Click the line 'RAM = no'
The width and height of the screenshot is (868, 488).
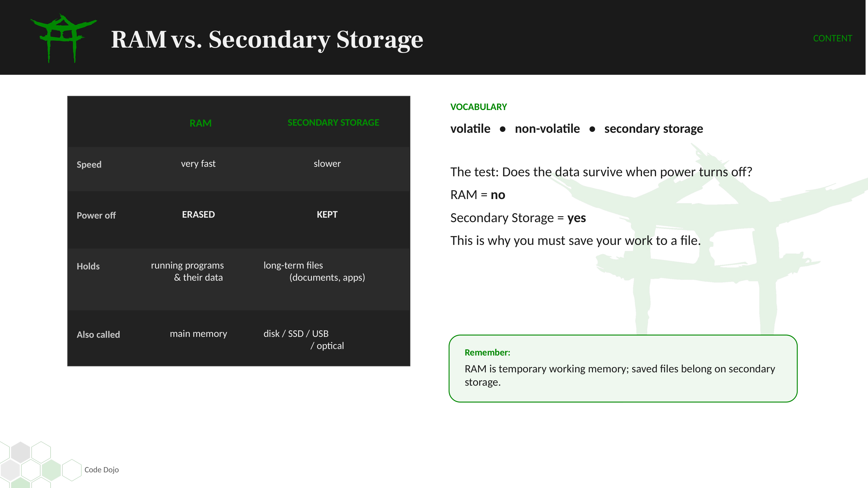(x=477, y=195)
